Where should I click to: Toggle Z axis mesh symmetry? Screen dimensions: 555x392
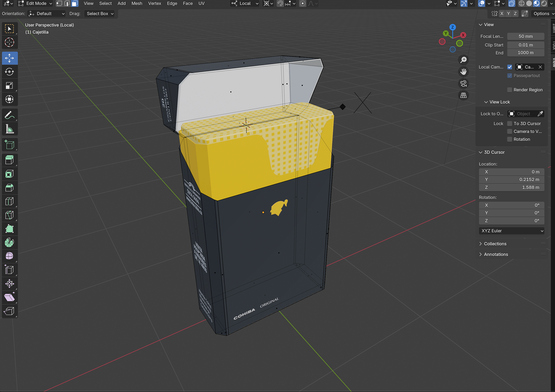[515, 14]
